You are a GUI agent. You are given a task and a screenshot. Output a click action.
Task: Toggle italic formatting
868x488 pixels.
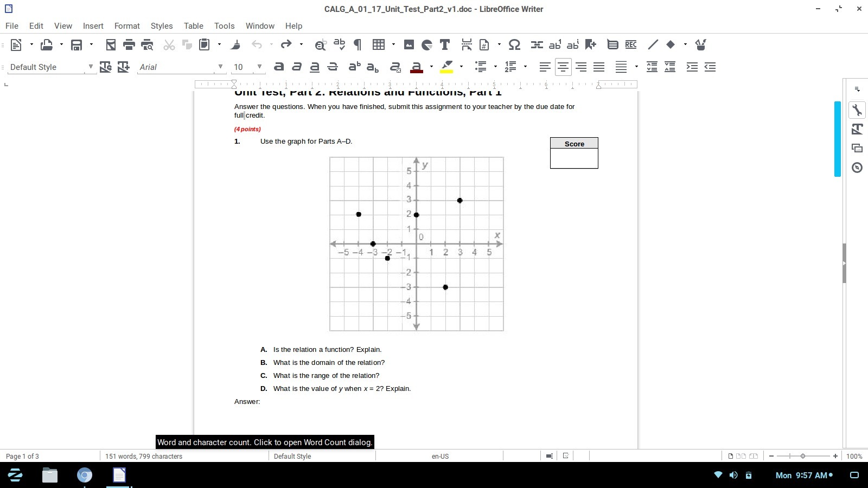[x=297, y=67]
